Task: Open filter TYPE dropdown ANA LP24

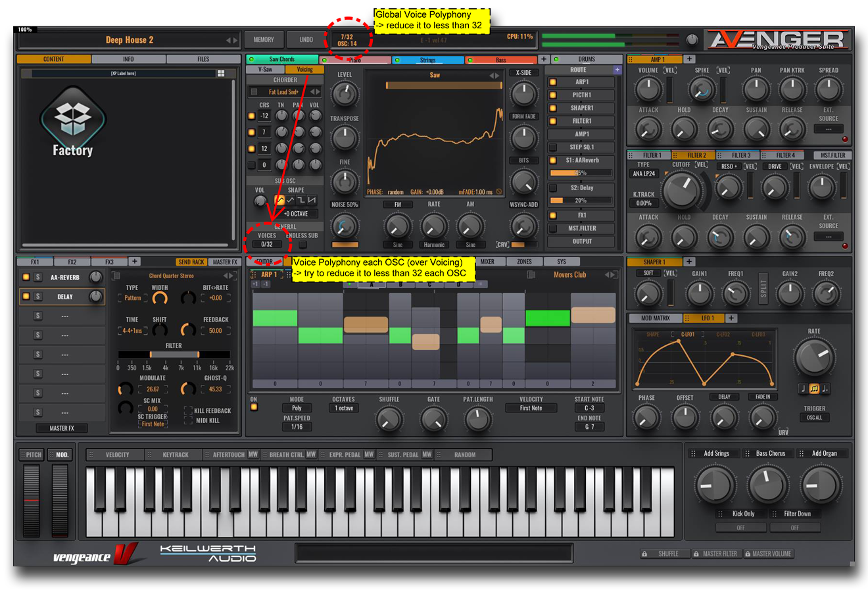Action: pos(644,174)
